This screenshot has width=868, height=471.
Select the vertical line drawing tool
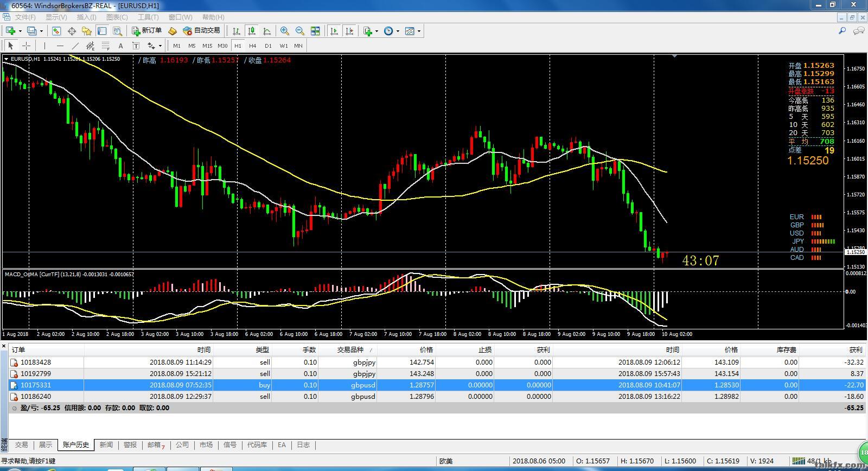click(x=44, y=46)
